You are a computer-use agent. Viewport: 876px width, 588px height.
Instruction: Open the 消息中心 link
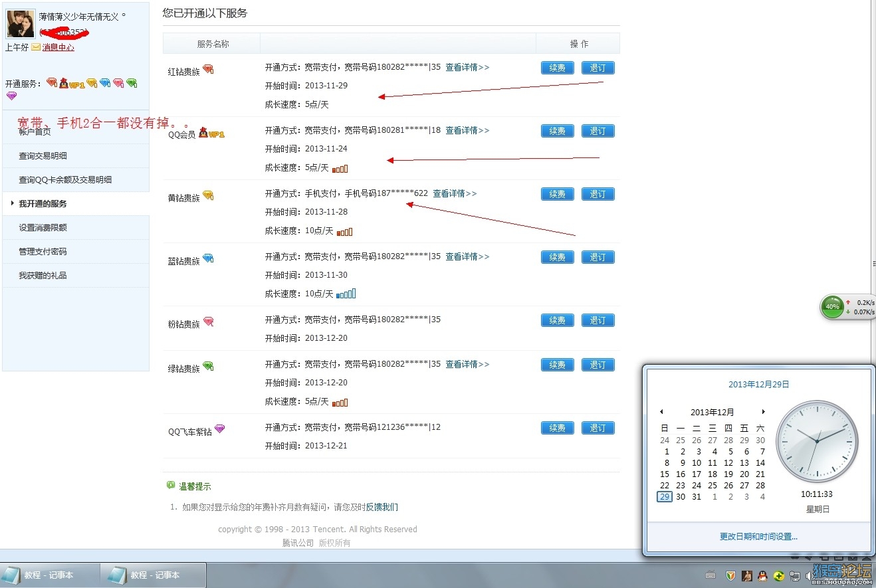[58, 47]
